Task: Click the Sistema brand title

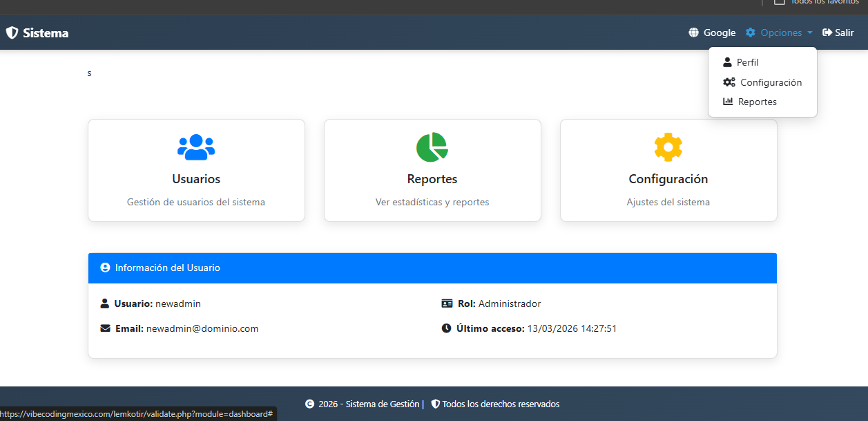Action: point(46,32)
